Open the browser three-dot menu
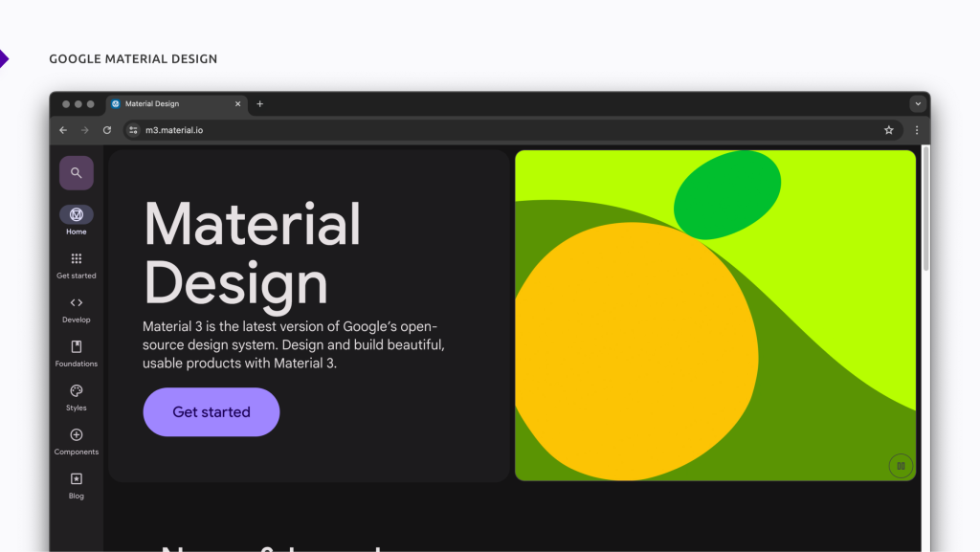This screenshot has width=980, height=552. [917, 130]
